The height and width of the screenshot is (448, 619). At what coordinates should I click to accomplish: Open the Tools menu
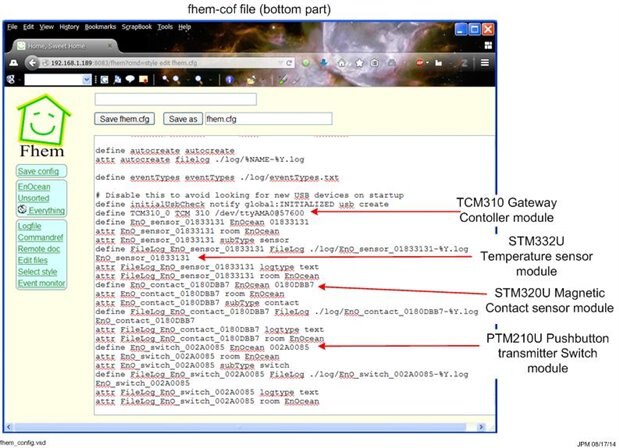(x=165, y=27)
